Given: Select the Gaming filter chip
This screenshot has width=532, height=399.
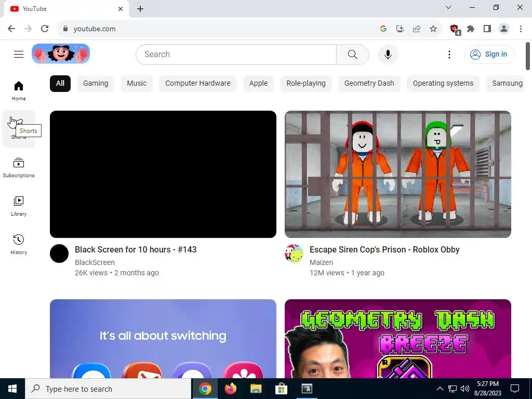Looking at the screenshot, I should point(96,84).
